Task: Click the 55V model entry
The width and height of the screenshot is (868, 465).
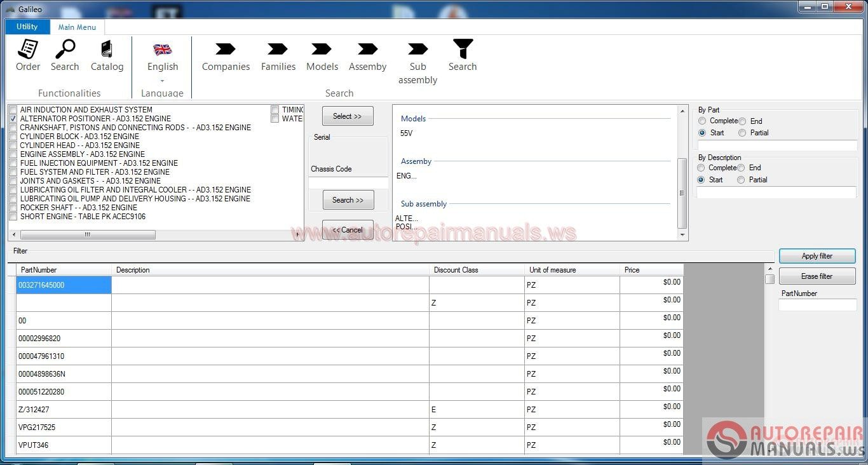Action: pos(406,133)
